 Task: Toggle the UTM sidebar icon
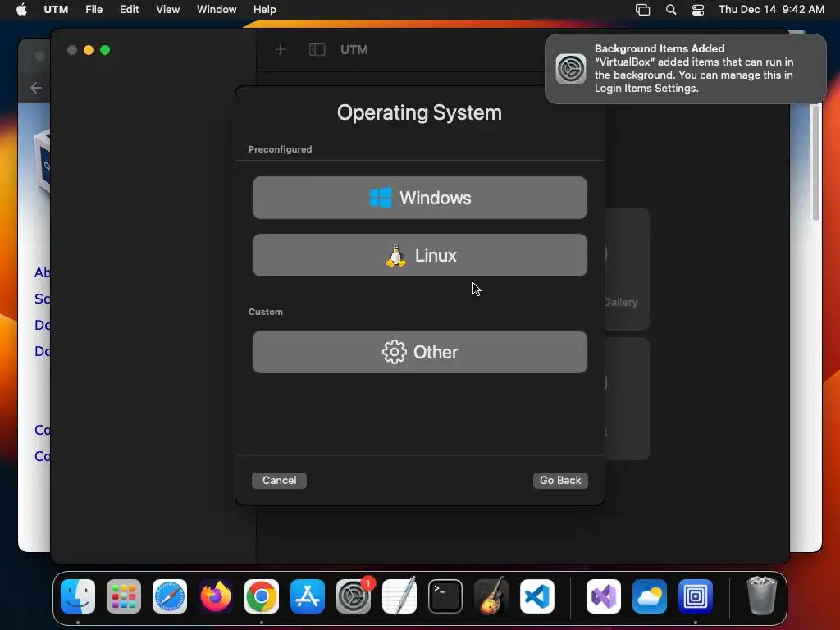click(x=317, y=50)
